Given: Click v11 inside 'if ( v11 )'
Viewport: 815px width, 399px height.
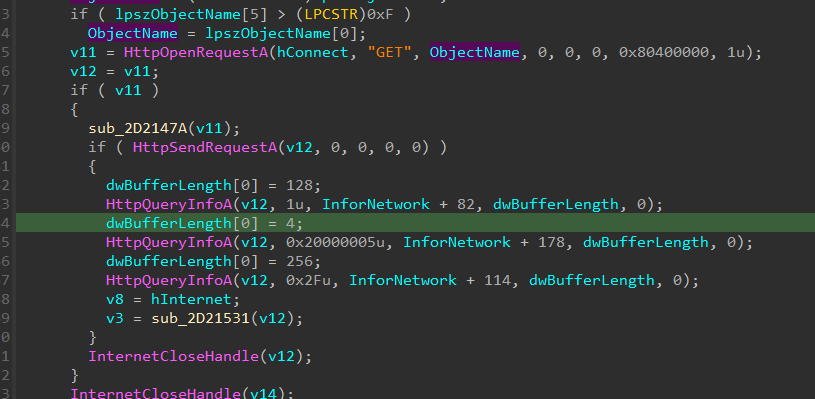Looking at the screenshot, I should tap(128, 90).
